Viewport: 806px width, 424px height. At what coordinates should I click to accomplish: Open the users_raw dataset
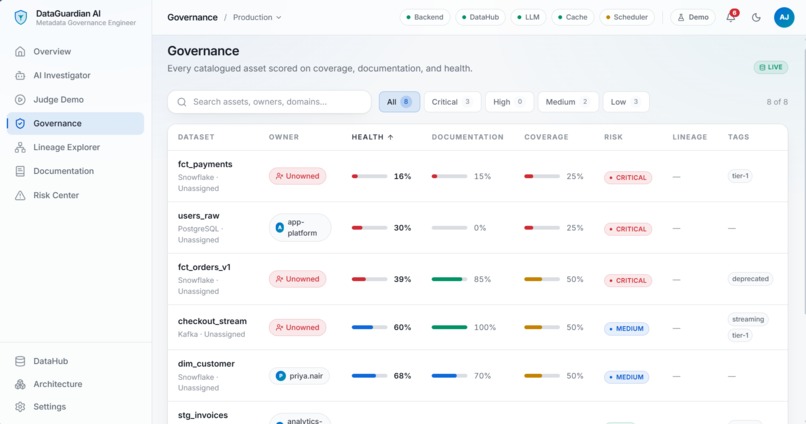(x=478, y=227)
